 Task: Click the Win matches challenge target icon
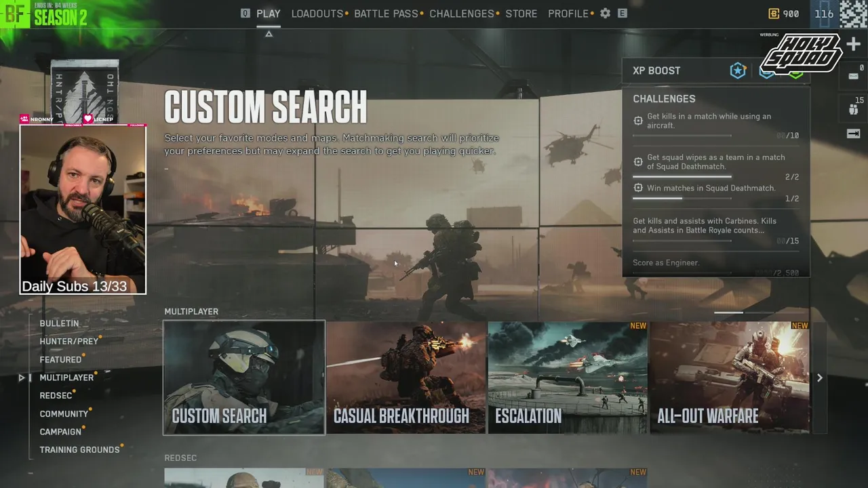[x=638, y=188]
